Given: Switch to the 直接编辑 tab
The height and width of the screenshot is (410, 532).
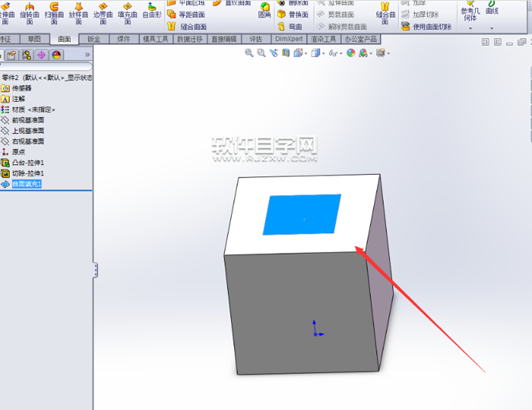Looking at the screenshot, I should click(224, 39).
